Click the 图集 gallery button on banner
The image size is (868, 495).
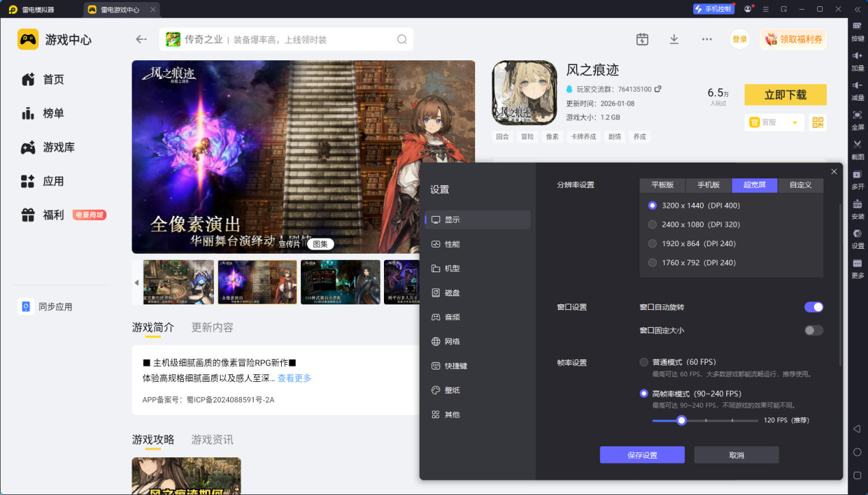320,243
